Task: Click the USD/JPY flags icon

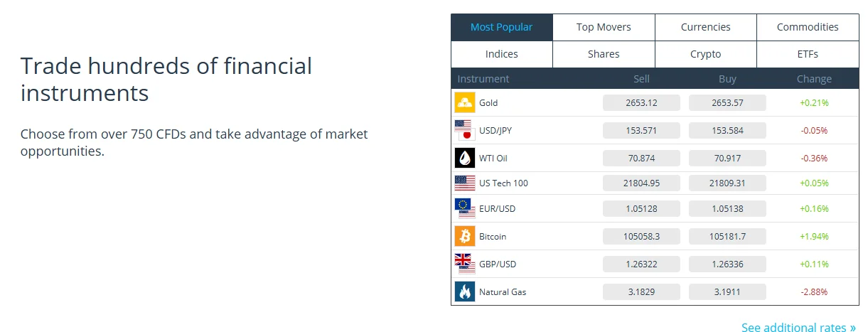Action: [464, 130]
